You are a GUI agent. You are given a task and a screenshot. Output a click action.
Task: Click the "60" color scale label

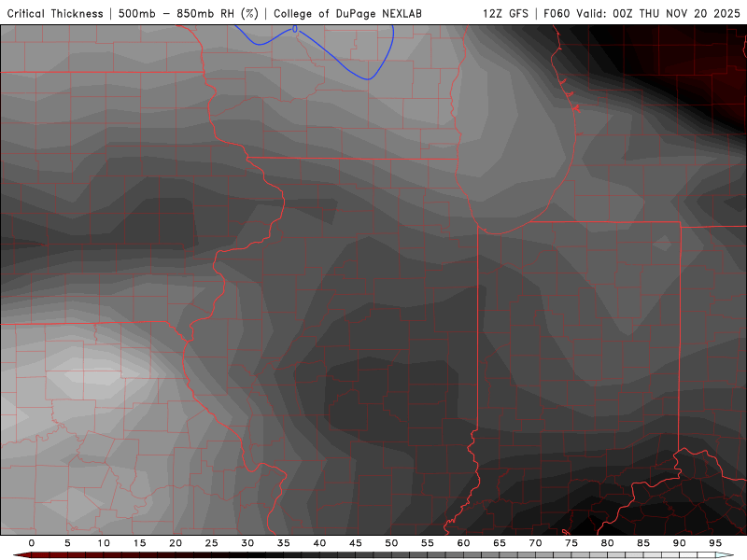[463, 543]
